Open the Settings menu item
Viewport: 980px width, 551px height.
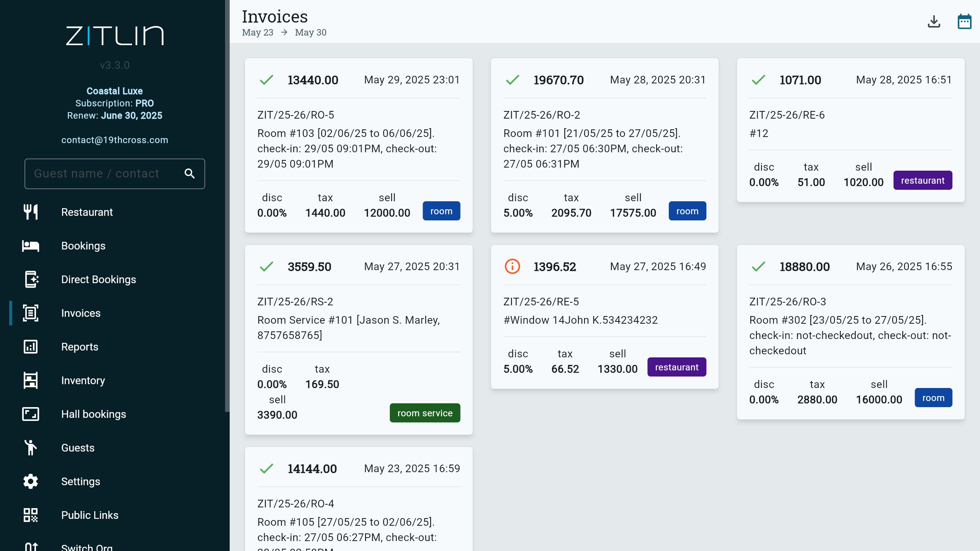click(x=80, y=481)
